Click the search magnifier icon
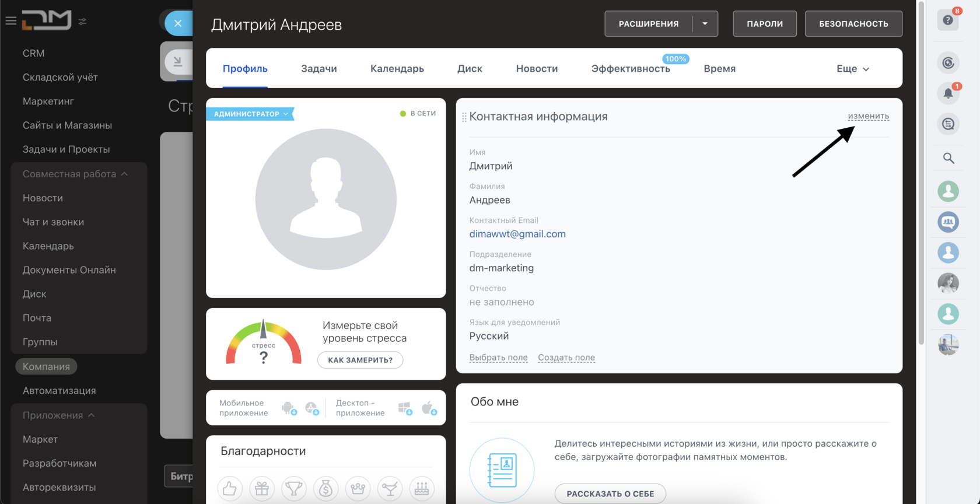The image size is (980, 504). 949,158
